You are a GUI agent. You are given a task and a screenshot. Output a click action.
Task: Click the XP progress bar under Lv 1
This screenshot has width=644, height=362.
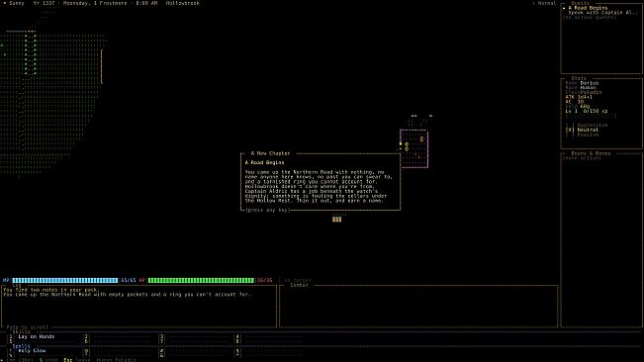coord(591,116)
